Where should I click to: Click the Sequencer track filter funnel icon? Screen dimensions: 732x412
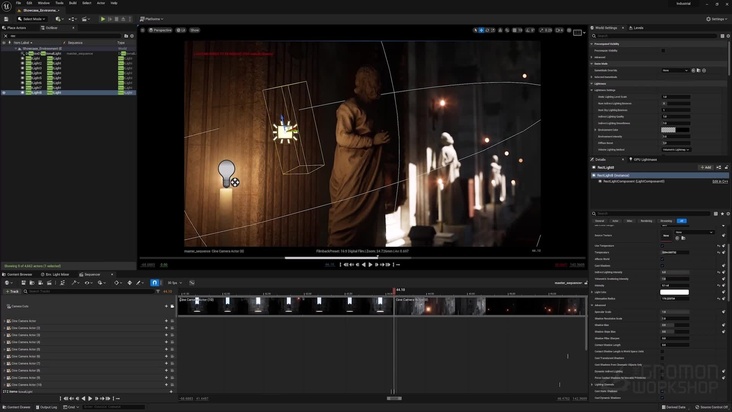(x=158, y=291)
